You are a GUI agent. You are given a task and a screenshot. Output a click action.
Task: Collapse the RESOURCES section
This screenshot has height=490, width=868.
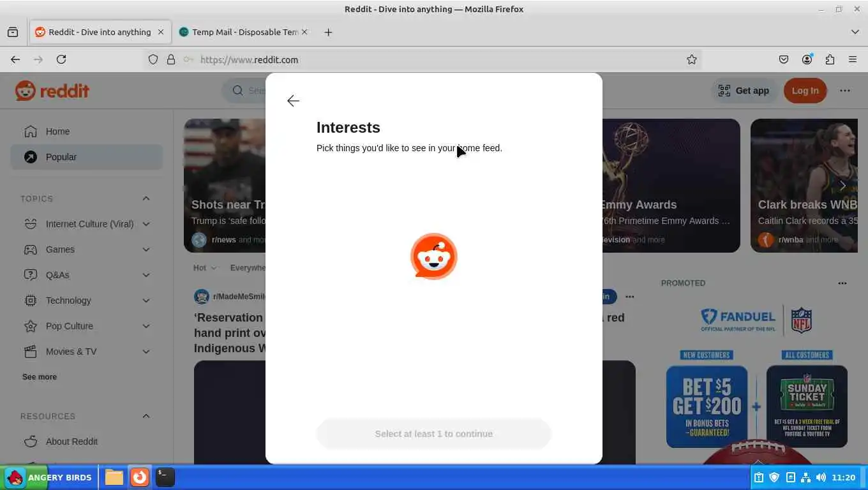146,416
